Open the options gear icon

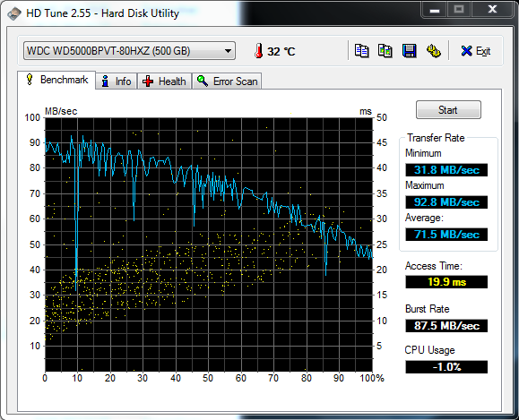pyautogui.click(x=433, y=51)
